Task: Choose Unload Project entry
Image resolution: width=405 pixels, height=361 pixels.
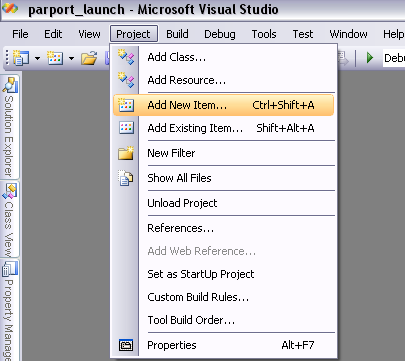Action: 223,203
